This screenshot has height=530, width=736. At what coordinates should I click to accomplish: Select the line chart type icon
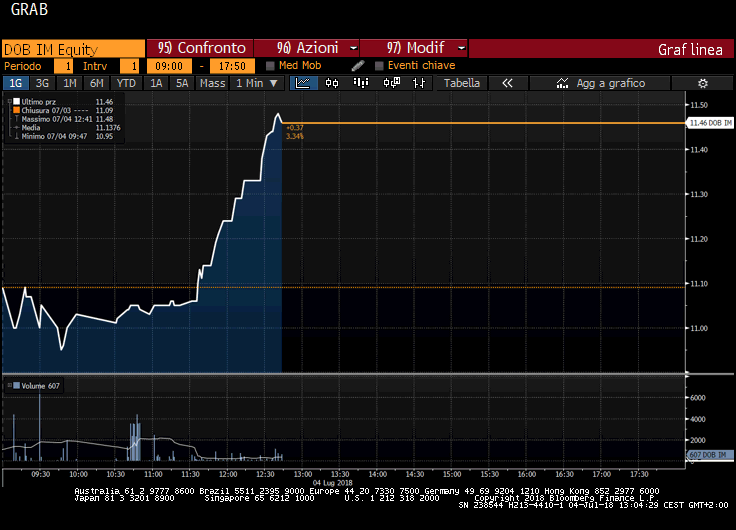302,83
